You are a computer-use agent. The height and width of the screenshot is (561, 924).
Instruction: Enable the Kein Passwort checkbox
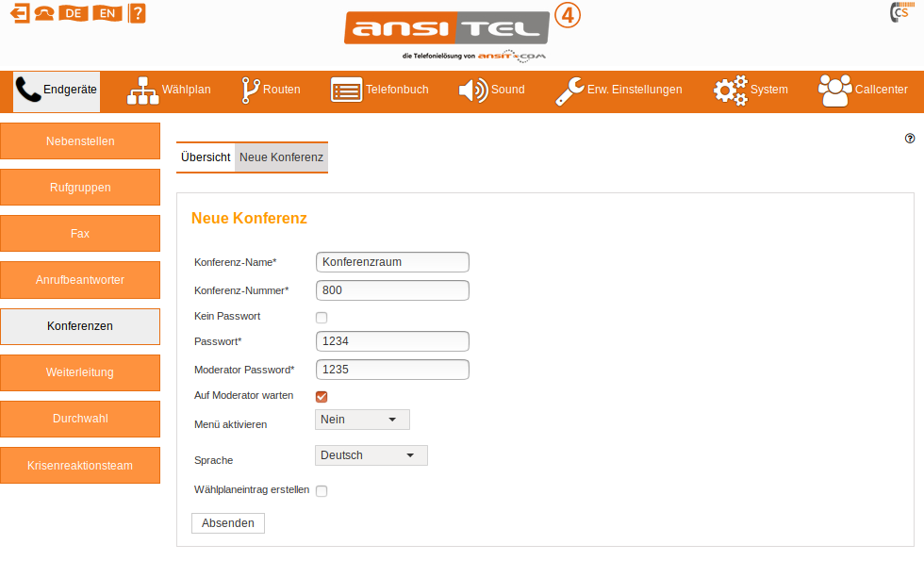[x=322, y=318]
